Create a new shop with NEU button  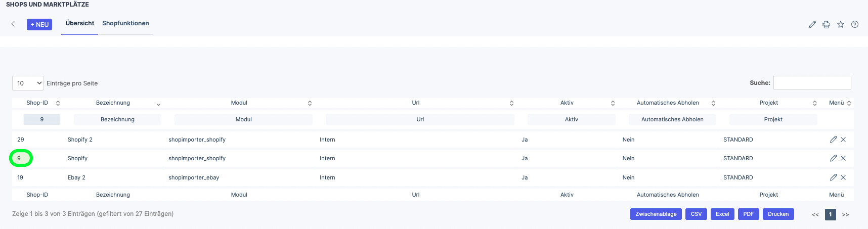(x=39, y=24)
